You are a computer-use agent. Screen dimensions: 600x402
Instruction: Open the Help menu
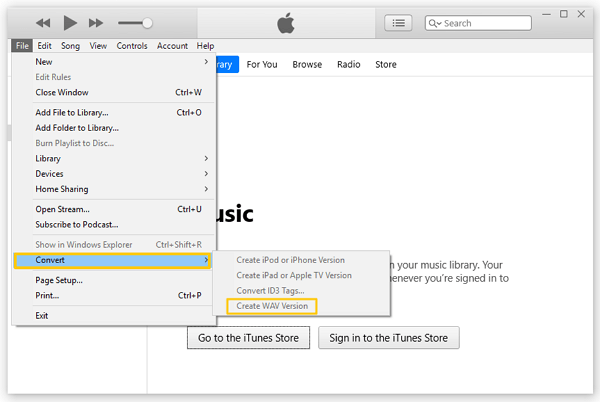(205, 46)
